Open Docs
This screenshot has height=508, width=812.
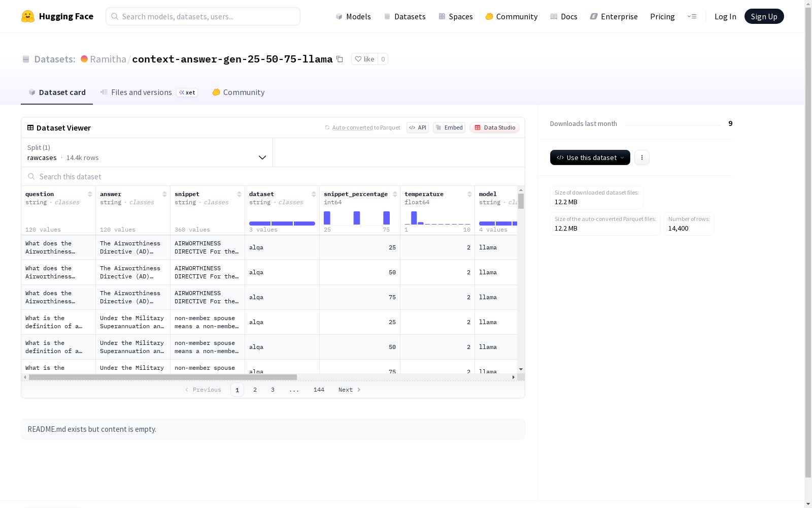coord(564,16)
